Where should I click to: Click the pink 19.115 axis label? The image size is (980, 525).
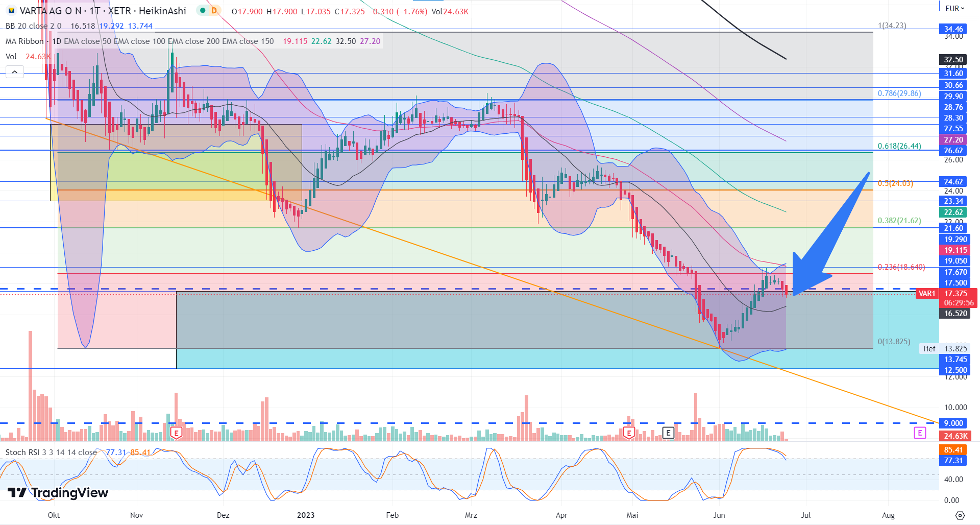(x=955, y=250)
